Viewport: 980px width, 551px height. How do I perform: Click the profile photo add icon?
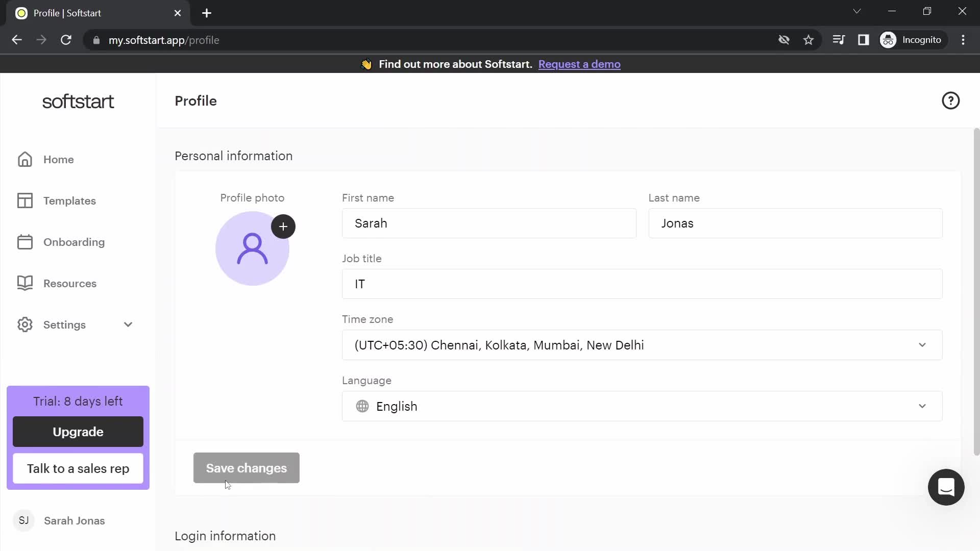click(x=283, y=227)
